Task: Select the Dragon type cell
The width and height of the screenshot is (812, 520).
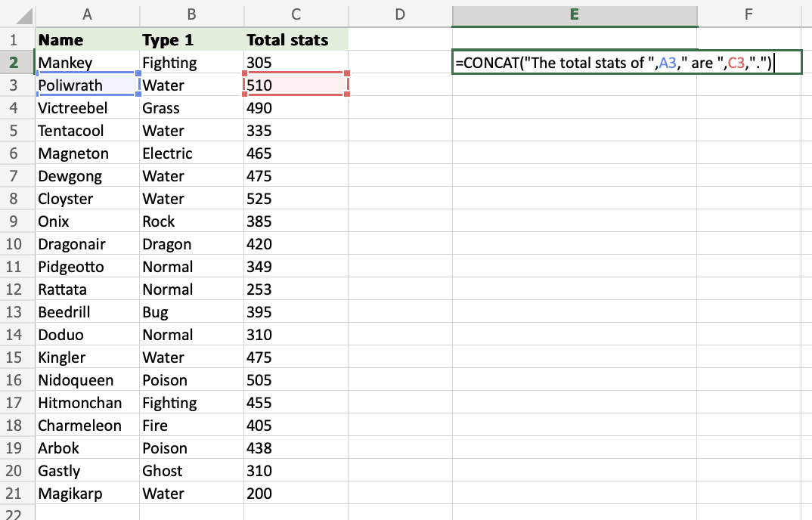Action: pos(191,244)
